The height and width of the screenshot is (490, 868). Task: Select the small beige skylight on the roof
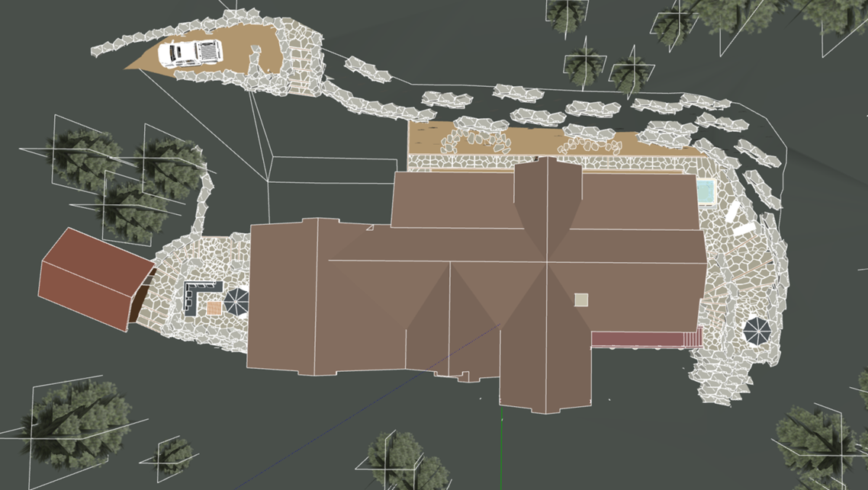pos(580,299)
